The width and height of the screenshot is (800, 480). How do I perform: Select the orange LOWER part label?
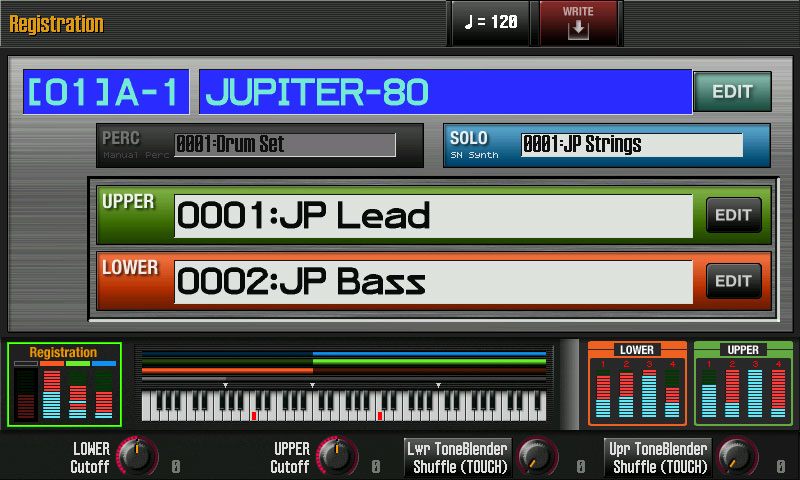click(130, 268)
